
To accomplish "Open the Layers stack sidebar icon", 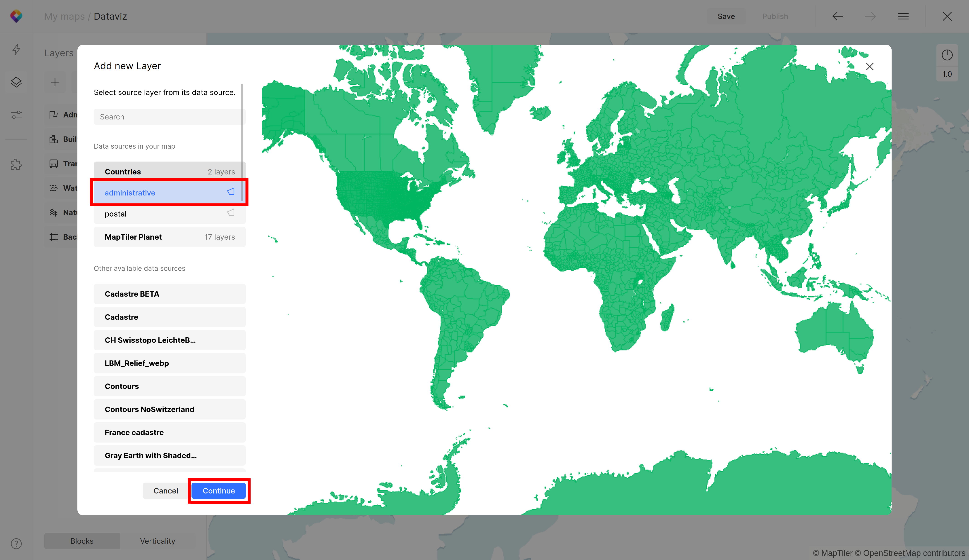I will pos(16,82).
